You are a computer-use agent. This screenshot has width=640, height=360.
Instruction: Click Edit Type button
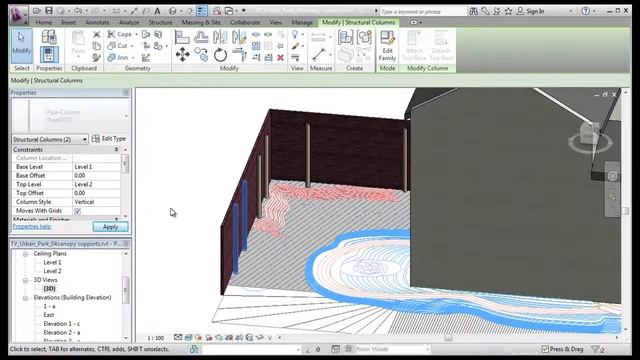coord(109,139)
